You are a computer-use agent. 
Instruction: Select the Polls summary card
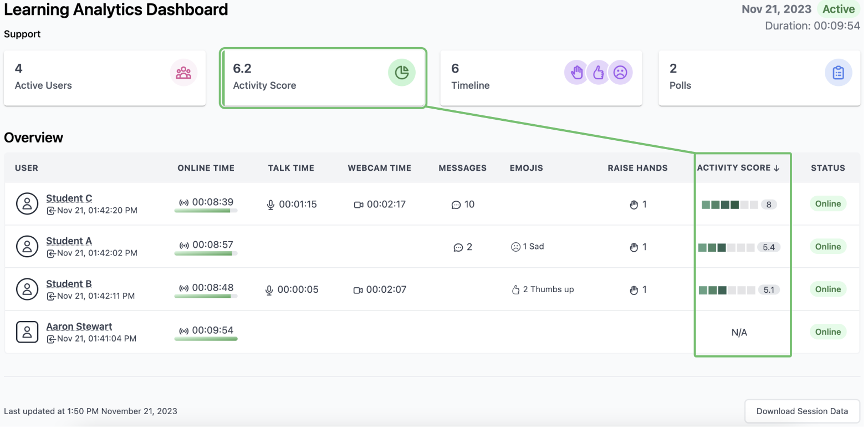coord(759,78)
